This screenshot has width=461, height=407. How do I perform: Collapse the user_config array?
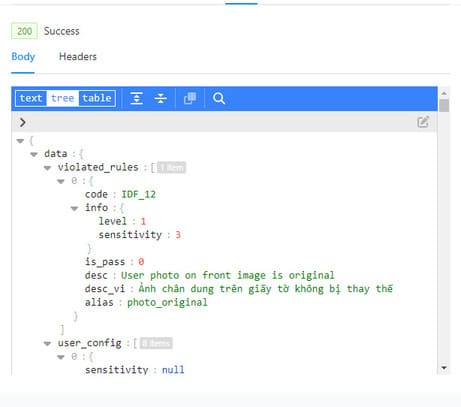(47, 343)
